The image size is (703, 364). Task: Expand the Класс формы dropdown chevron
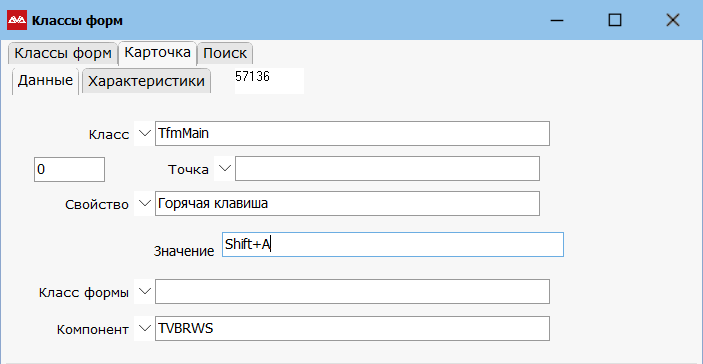point(144,292)
